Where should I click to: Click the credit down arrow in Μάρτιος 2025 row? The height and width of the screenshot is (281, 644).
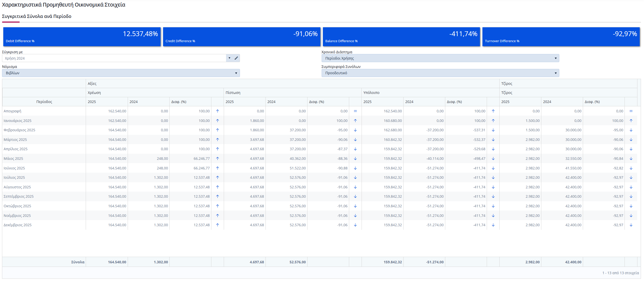[x=355, y=140]
